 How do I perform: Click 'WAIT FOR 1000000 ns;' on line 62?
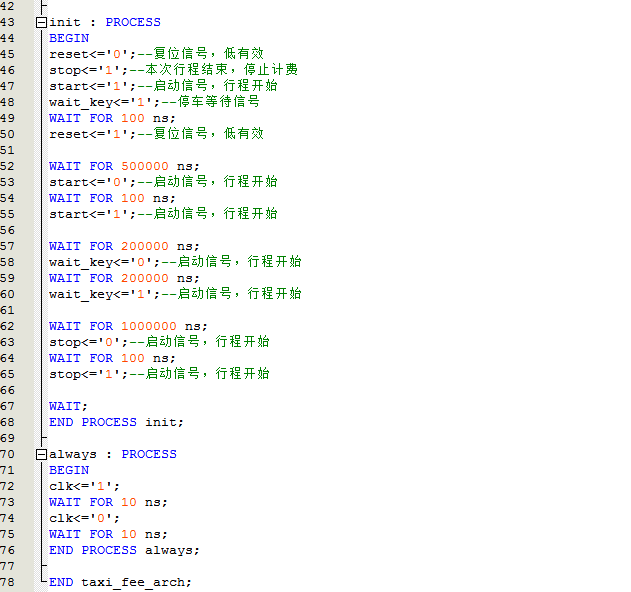coord(128,326)
